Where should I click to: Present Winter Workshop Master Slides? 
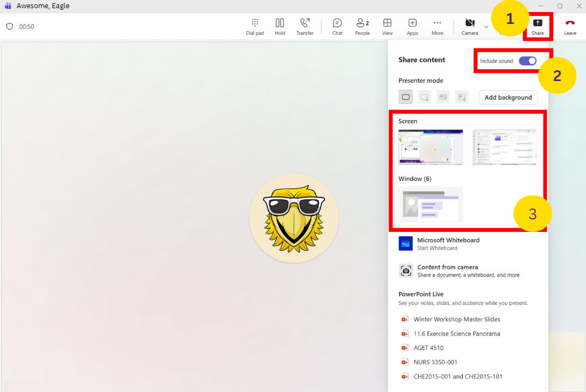tap(456, 320)
